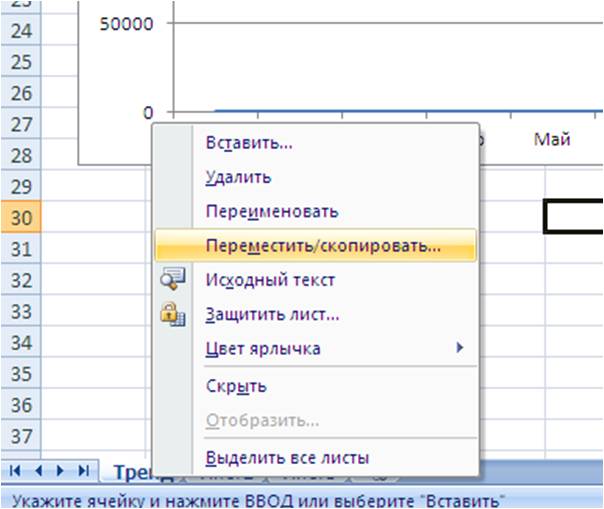Screen dimensions: 604x509
Task: Select row header 30
Action: [x=21, y=218]
